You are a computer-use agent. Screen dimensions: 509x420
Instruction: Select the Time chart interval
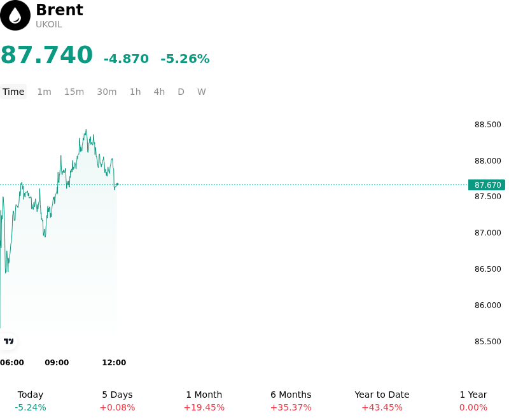click(13, 92)
